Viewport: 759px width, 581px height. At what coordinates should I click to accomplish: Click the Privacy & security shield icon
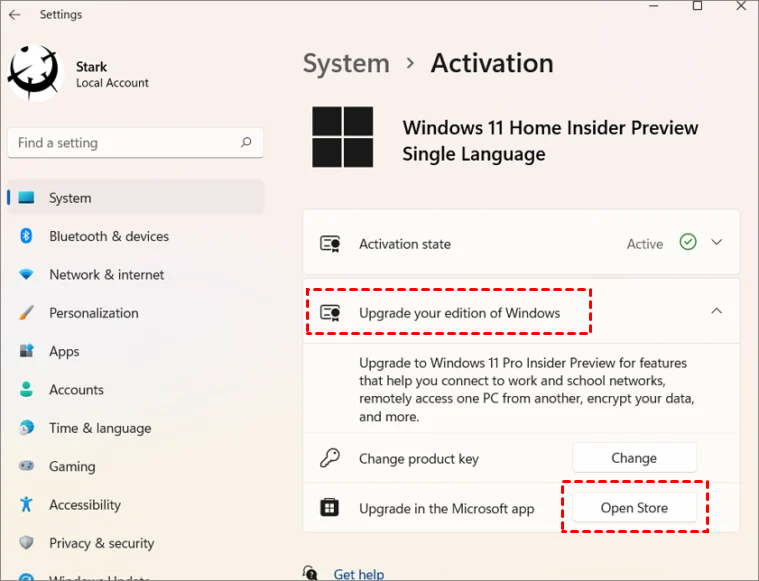tap(26, 543)
